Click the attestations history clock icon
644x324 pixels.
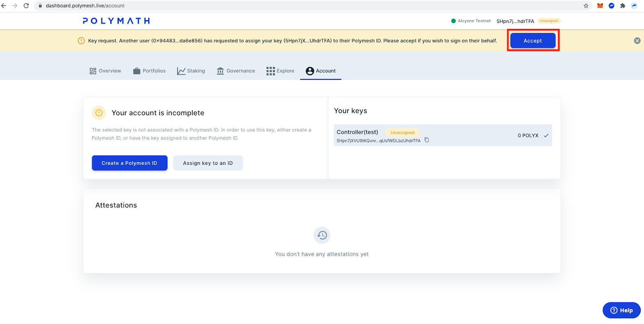pyautogui.click(x=322, y=235)
